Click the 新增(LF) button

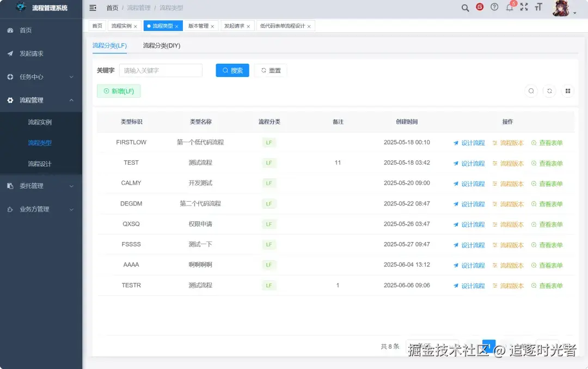119,91
